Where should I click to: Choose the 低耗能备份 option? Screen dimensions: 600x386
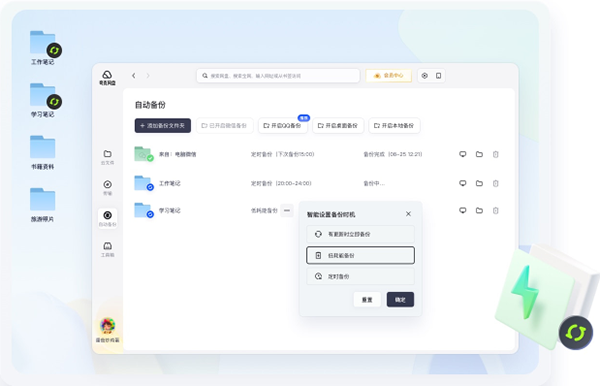tap(360, 255)
